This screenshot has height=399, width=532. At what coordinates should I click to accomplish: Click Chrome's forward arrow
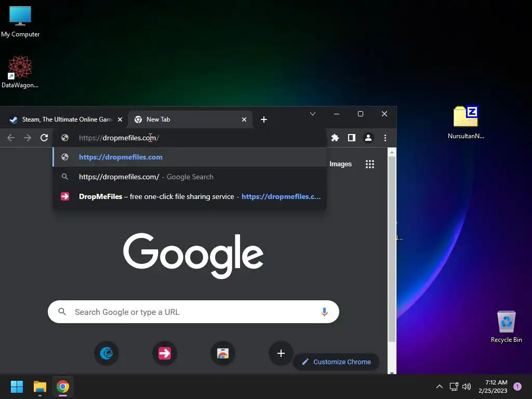(28, 138)
